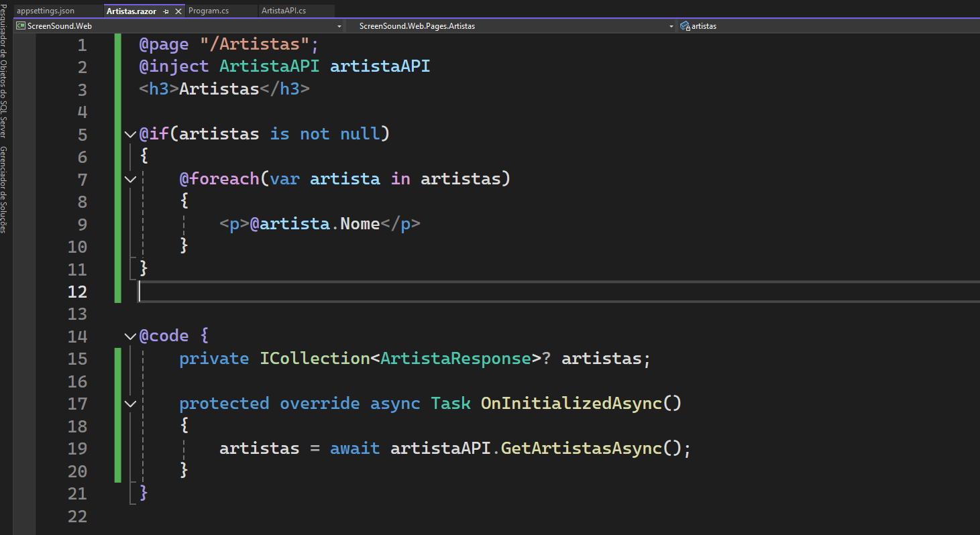Viewport: 980px width, 535px height.
Task: Click OnInitializedAsync on line 17
Action: (571, 404)
